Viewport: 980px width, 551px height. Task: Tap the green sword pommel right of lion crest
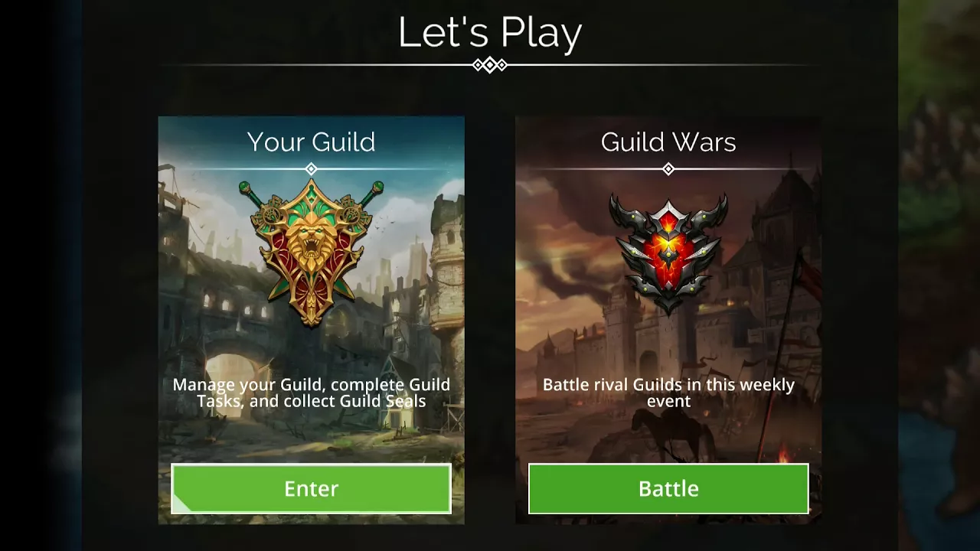click(377, 187)
